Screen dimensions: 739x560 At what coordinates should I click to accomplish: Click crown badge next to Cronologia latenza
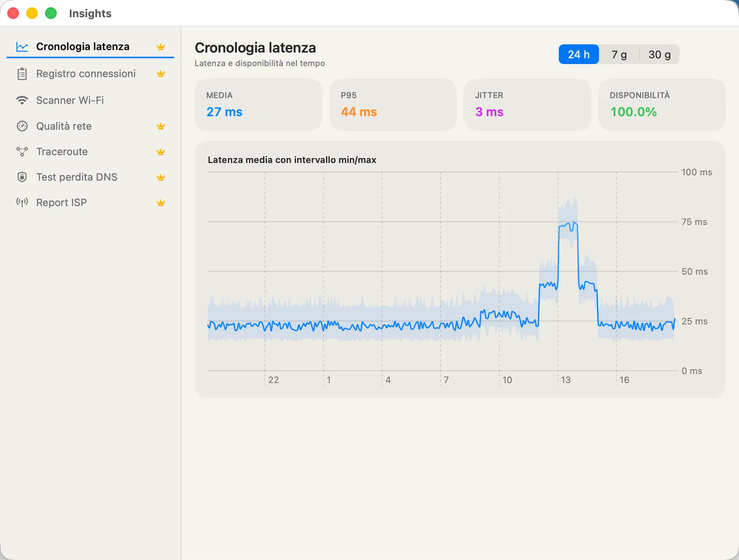point(161,47)
